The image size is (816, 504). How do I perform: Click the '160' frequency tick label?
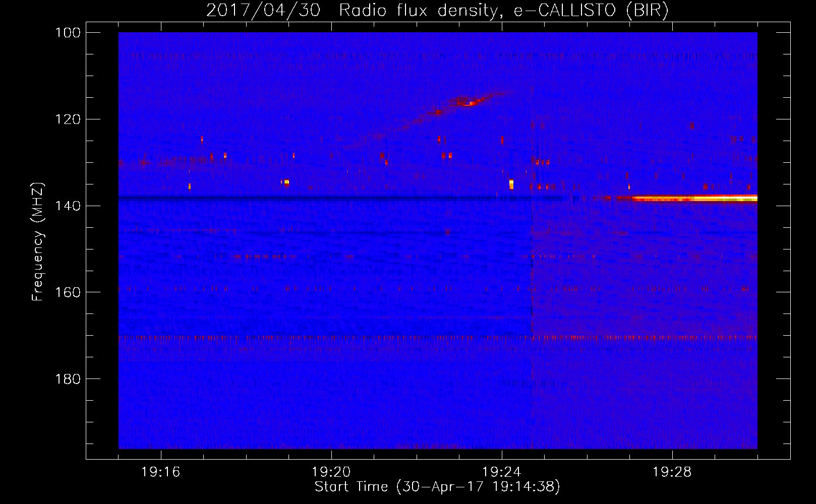(x=68, y=292)
